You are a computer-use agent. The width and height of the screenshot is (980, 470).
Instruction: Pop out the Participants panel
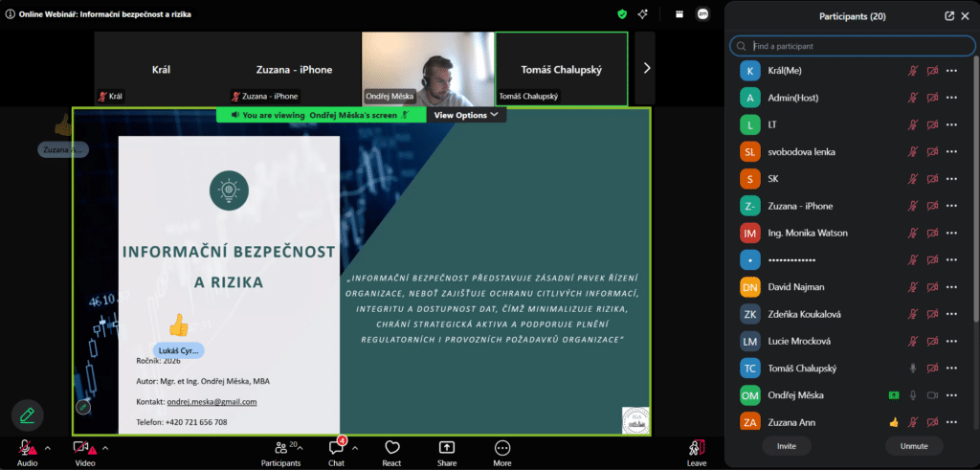(949, 17)
